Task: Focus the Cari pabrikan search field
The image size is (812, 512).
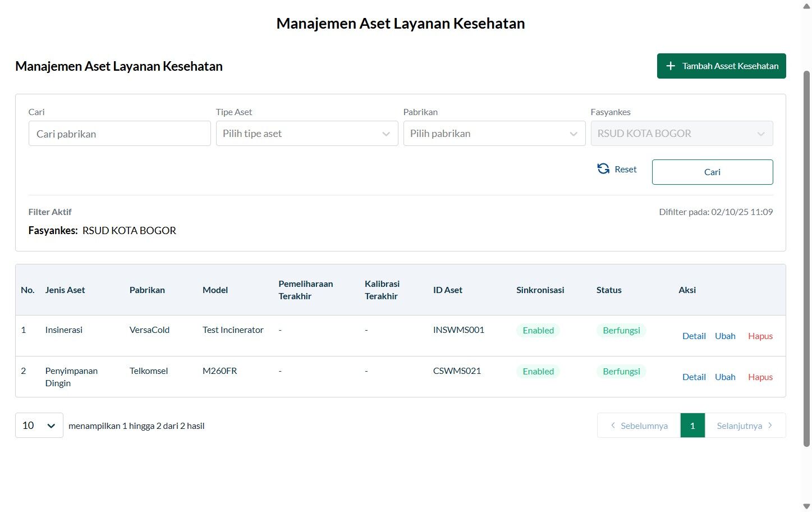Action: [x=120, y=134]
